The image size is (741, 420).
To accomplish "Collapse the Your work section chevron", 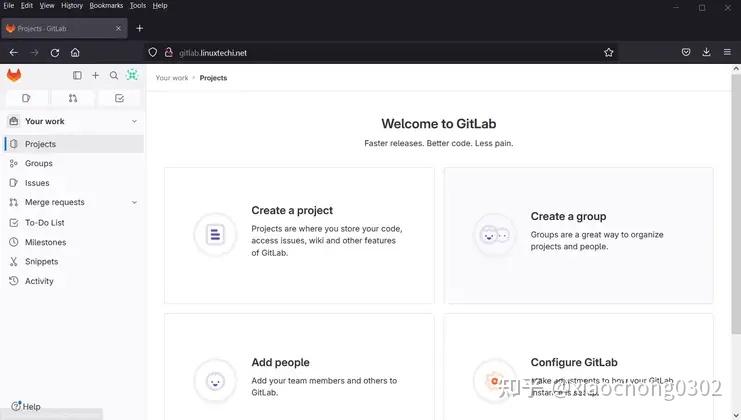I will click(x=134, y=121).
